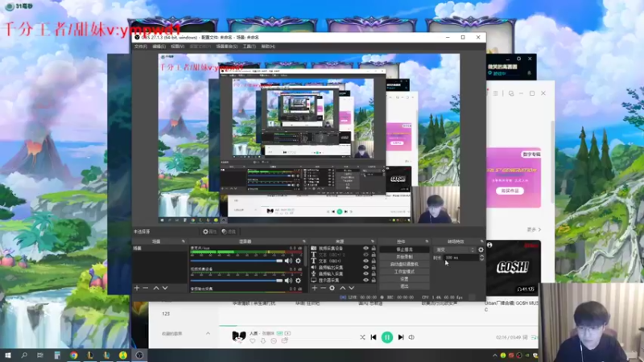This screenshot has height=362, width=644.
Task: Move source down in Sources panel
Action: [x=351, y=288]
